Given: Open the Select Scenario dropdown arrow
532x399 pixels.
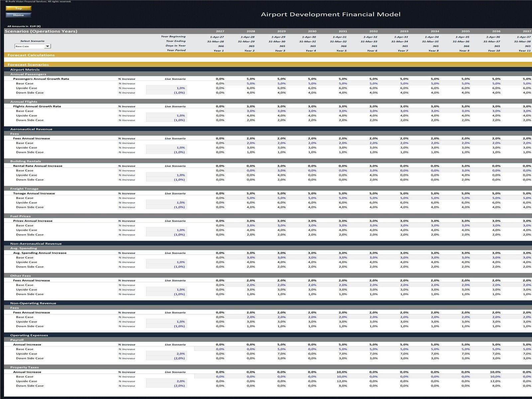Looking at the screenshot, I should click(x=48, y=46).
